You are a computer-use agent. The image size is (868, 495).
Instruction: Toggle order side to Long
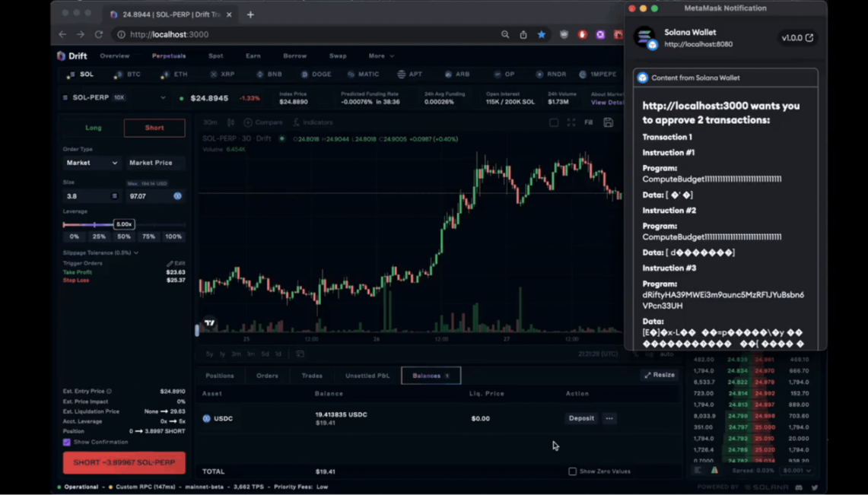(94, 128)
